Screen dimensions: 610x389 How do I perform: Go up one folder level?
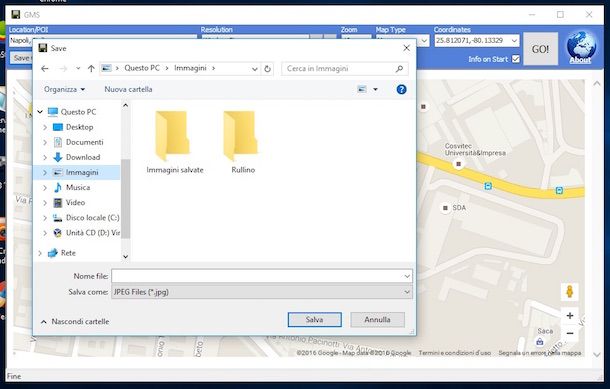(x=91, y=69)
